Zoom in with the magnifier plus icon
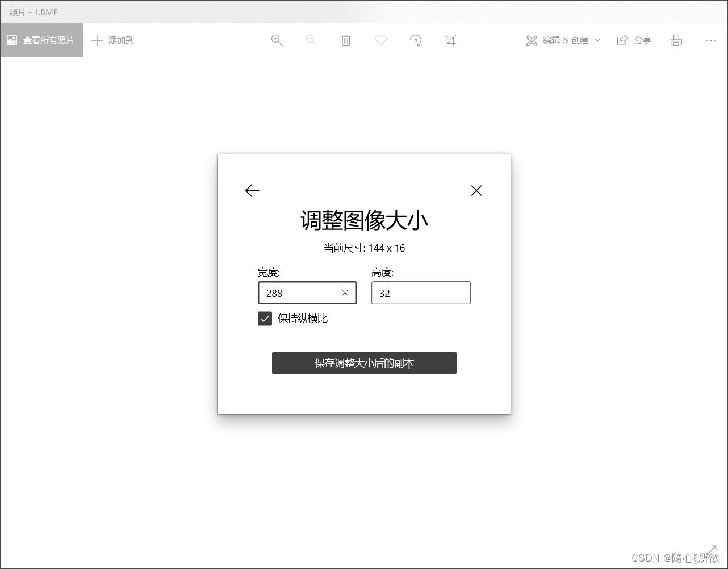 coord(277,40)
